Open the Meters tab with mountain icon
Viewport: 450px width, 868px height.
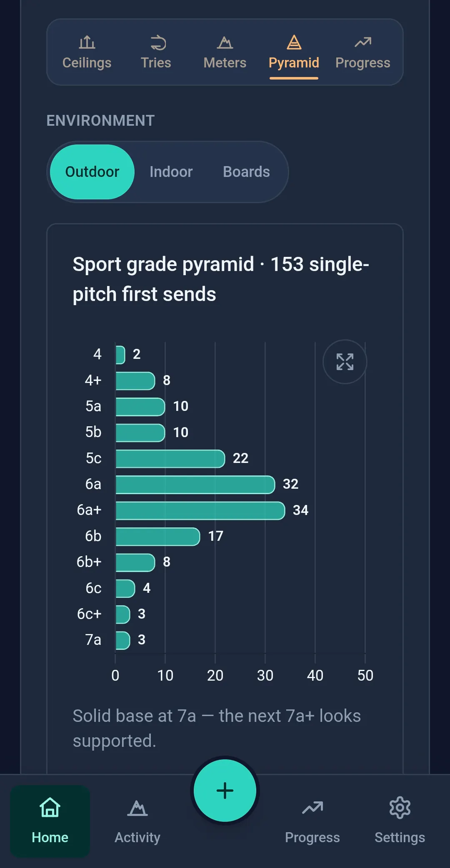[x=225, y=52]
